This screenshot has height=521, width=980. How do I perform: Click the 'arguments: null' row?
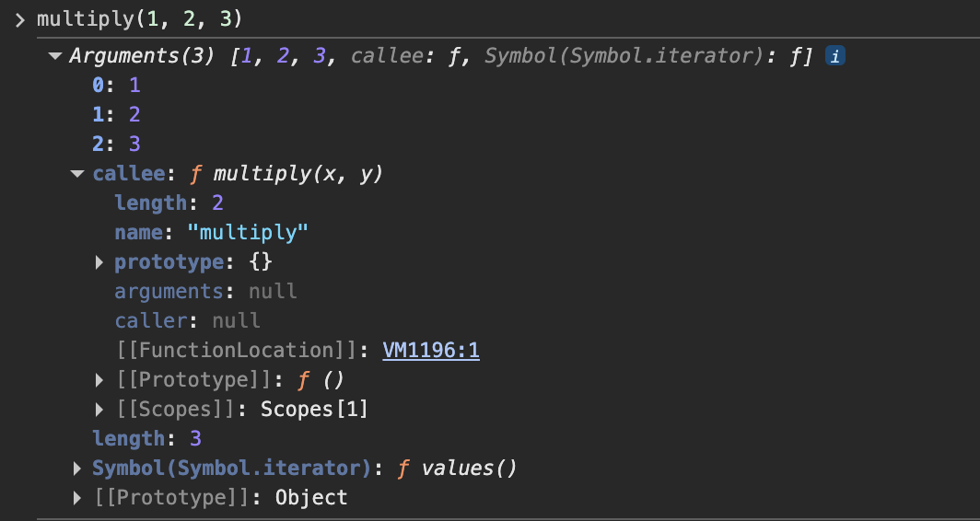pyautogui.click(x=205, y=292)
